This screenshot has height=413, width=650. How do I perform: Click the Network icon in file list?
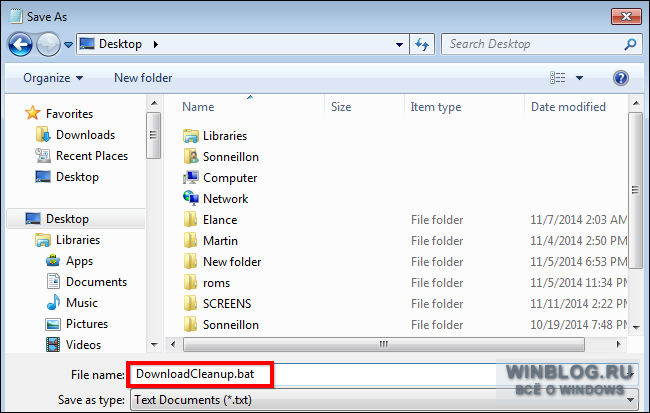pos(191,198)
